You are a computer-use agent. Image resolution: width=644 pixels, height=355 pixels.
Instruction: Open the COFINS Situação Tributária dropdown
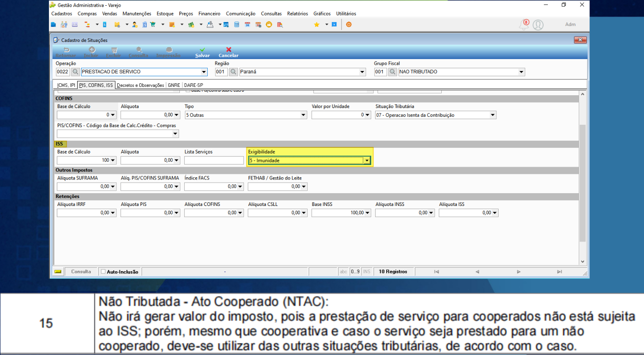pyautogui.click(x=492, y=115)
